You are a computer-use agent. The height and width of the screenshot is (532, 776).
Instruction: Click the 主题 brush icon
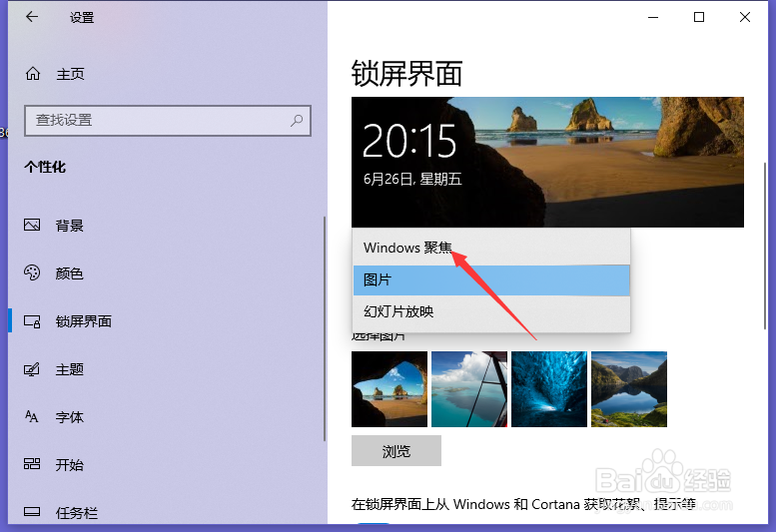pos(32,369)
